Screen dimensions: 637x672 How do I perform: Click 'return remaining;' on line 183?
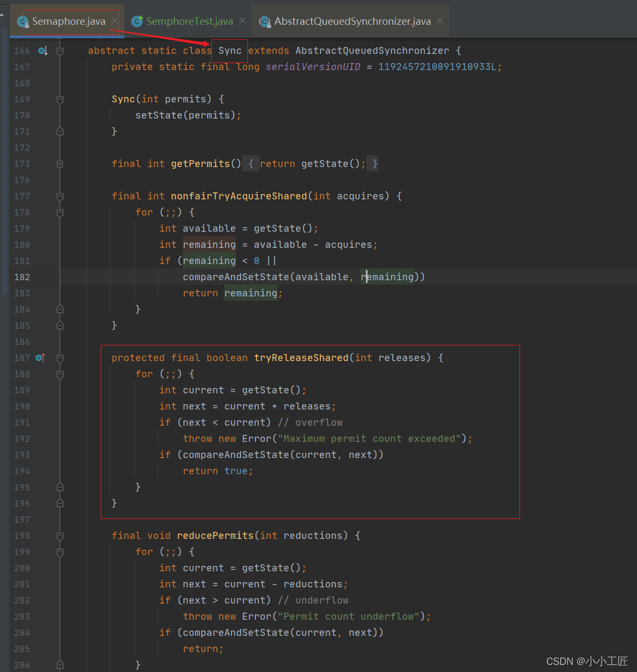coord(233,293)
